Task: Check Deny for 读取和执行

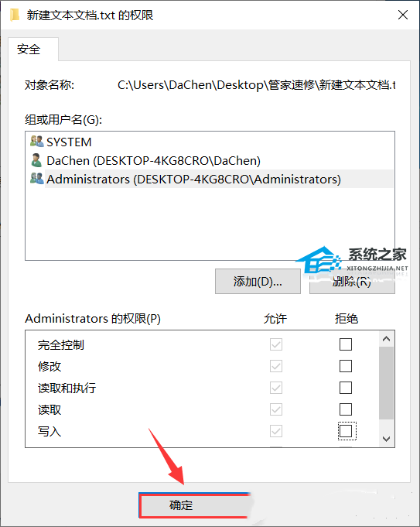Action: 346,388
